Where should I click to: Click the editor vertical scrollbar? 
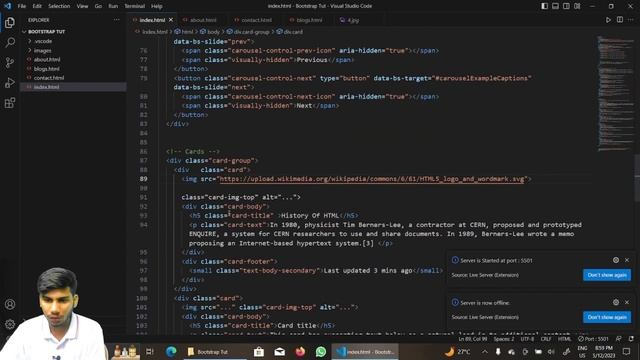point(637,178)
